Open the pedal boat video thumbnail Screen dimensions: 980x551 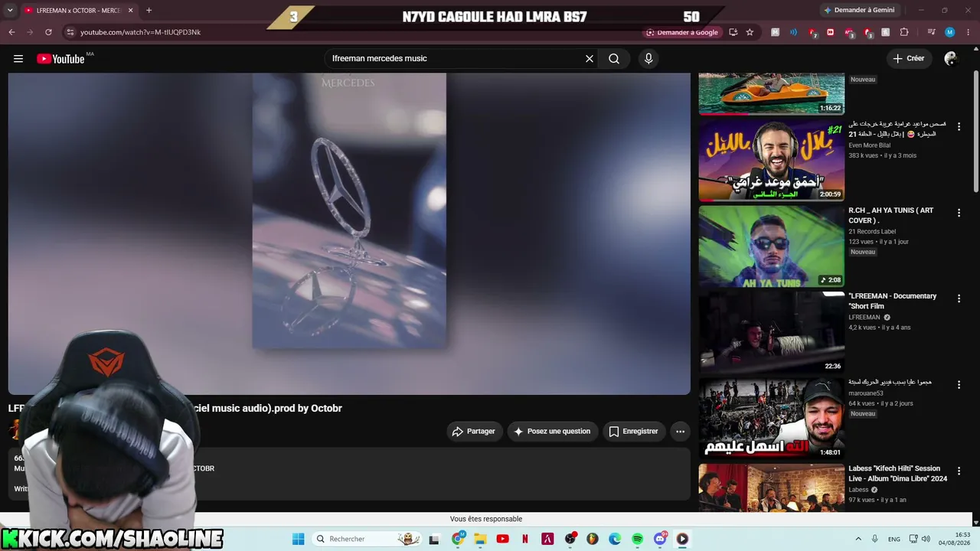(x=771, y=94)
